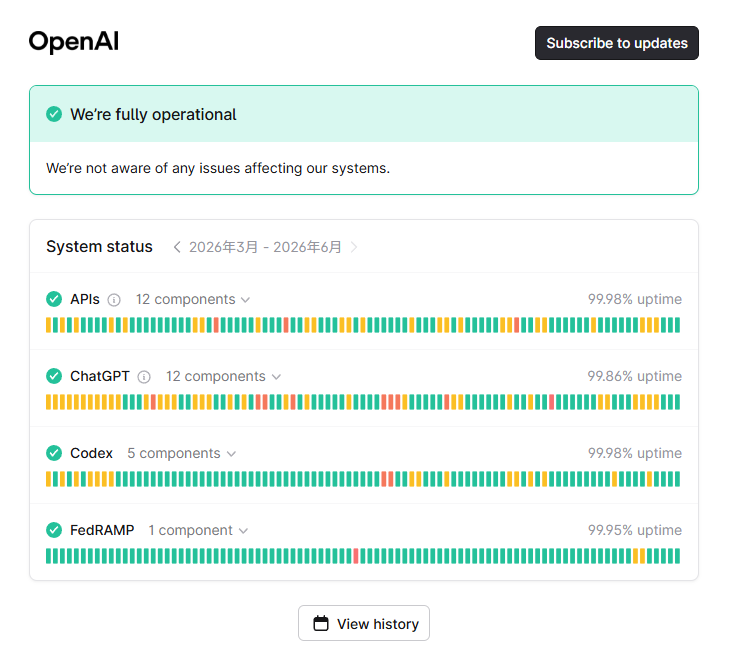Image resolution: width=740 pixels, height=660 pixels.
Task: Click the APIs group name
Action: (85, 299)
